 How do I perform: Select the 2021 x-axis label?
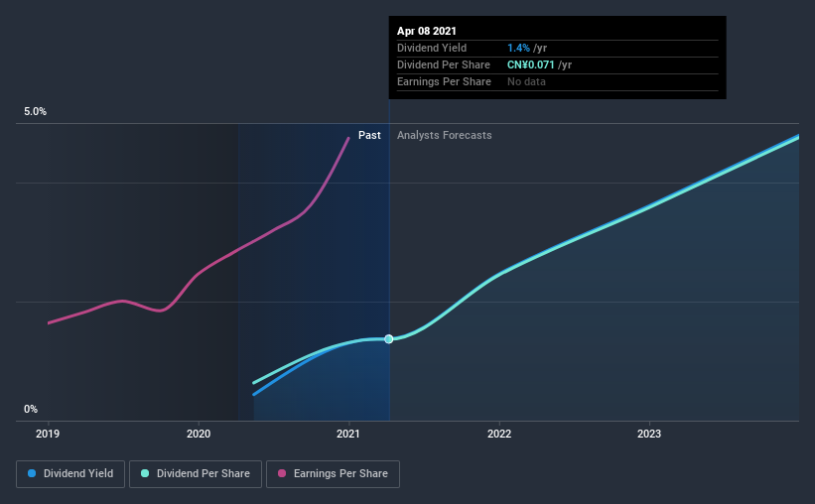click(348, 434)
